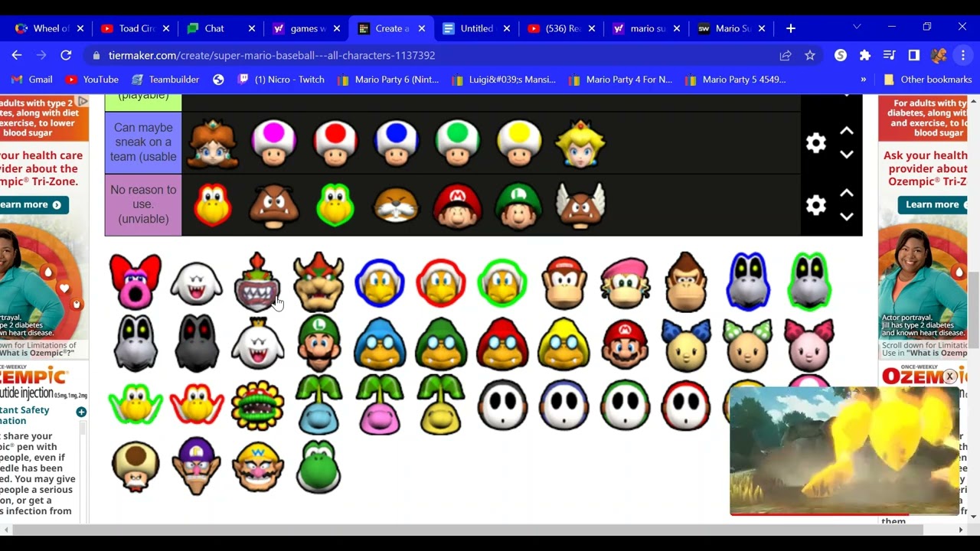Open settings gear for 'Can maybe sneak' tier
This screenshot has width=980, height=551.
click(816, 143)
